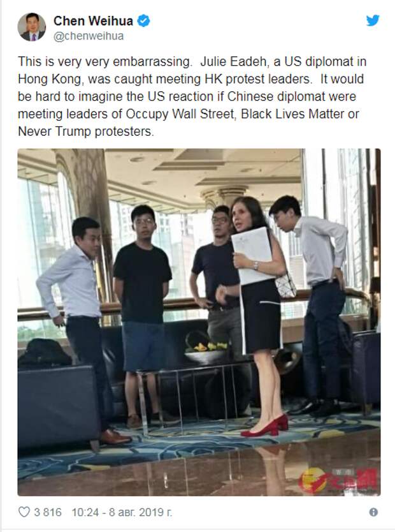Click the blue verified badge

coord(143,21)
